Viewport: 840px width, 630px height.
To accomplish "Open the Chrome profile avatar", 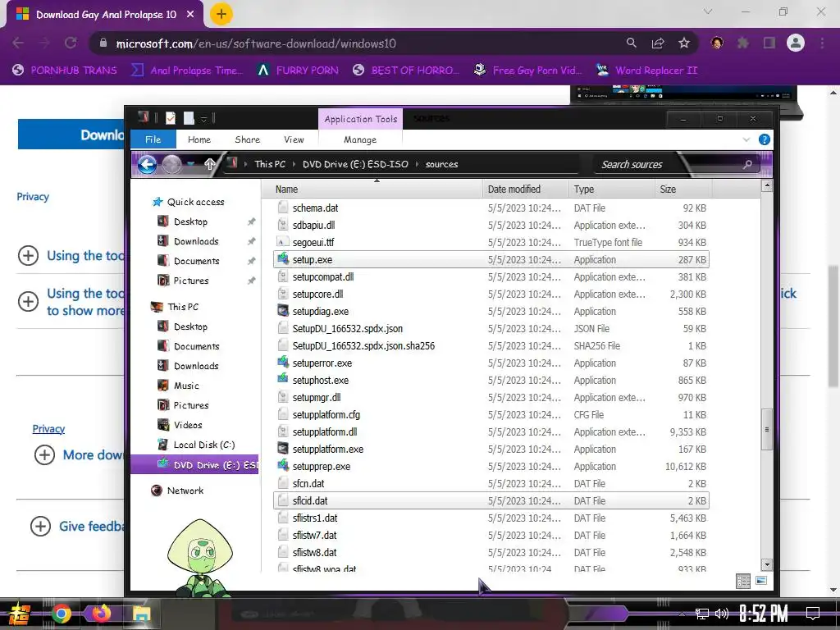I will tap(796, 43).
